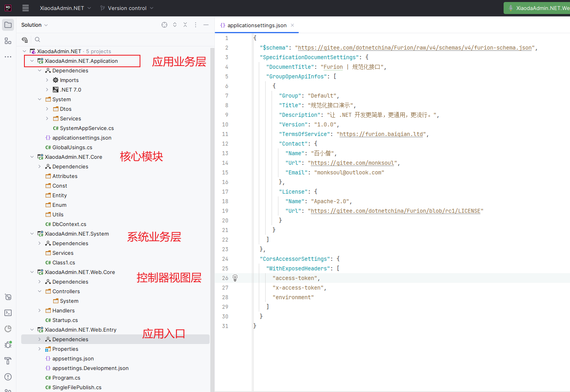Image resolution: width=570 pixels, height=392 pixels.
Task: Open the Explorer tool window folder icon
Action: (8, 25)
